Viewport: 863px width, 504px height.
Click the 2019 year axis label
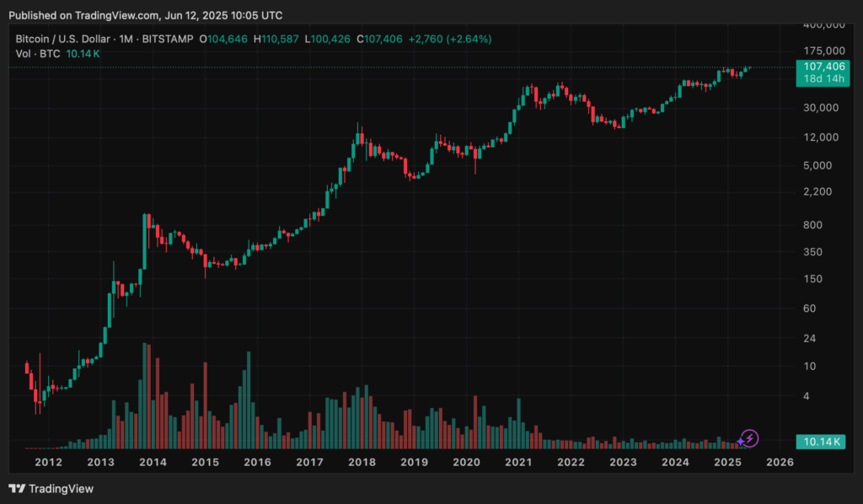click(x=415, y=462)
